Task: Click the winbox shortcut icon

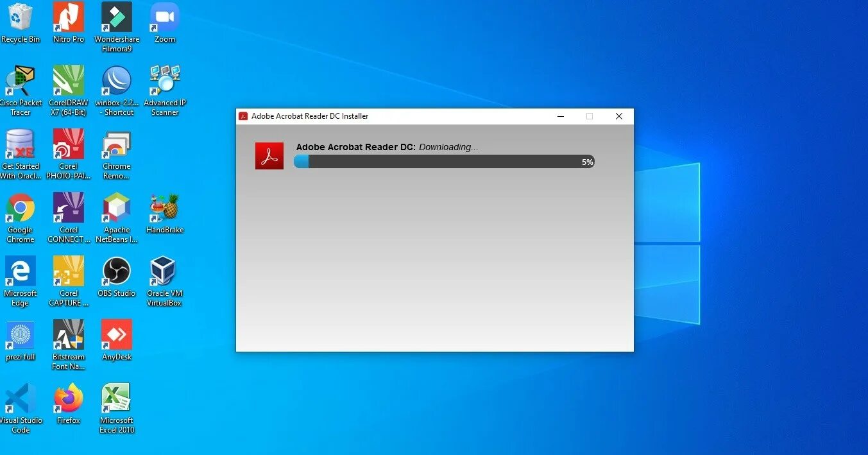Action: 117,81
